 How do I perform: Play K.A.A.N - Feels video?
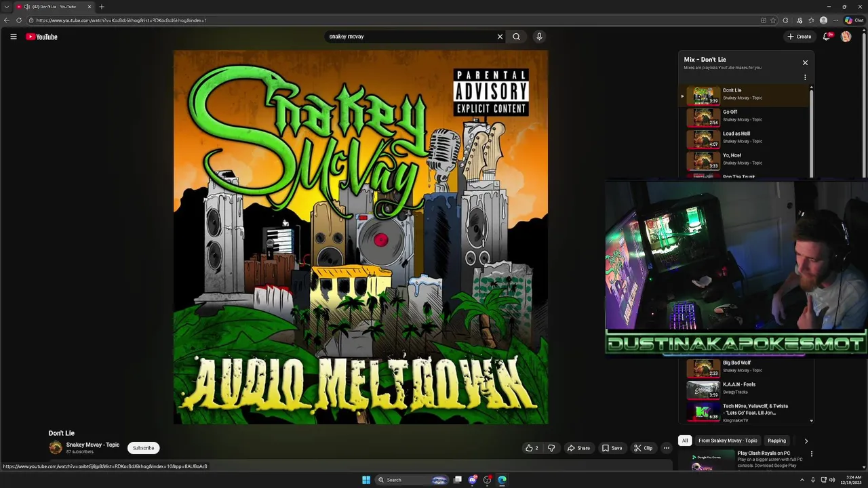pyautogui.click(x=745, y=389)
